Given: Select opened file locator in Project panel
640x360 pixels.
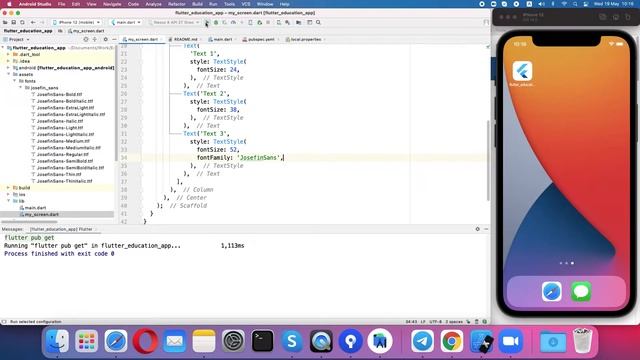Looking at the screenshot, I should click(86, 39).
